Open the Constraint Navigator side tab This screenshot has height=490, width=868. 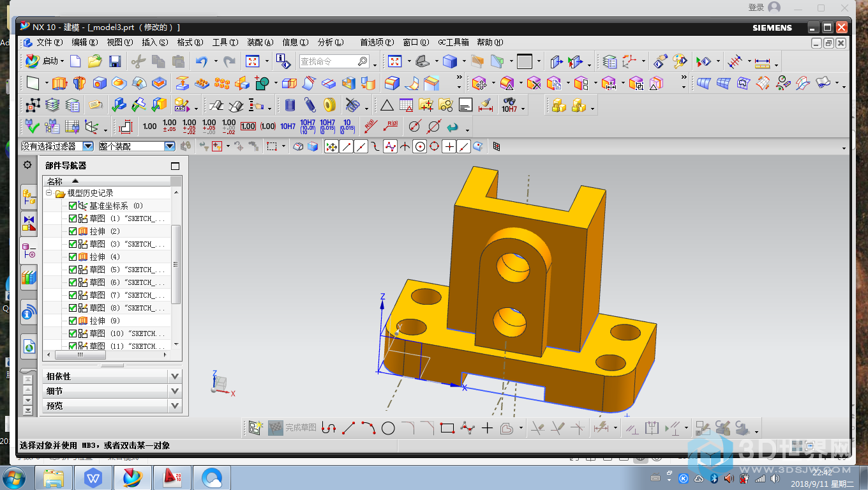(29, 223)
